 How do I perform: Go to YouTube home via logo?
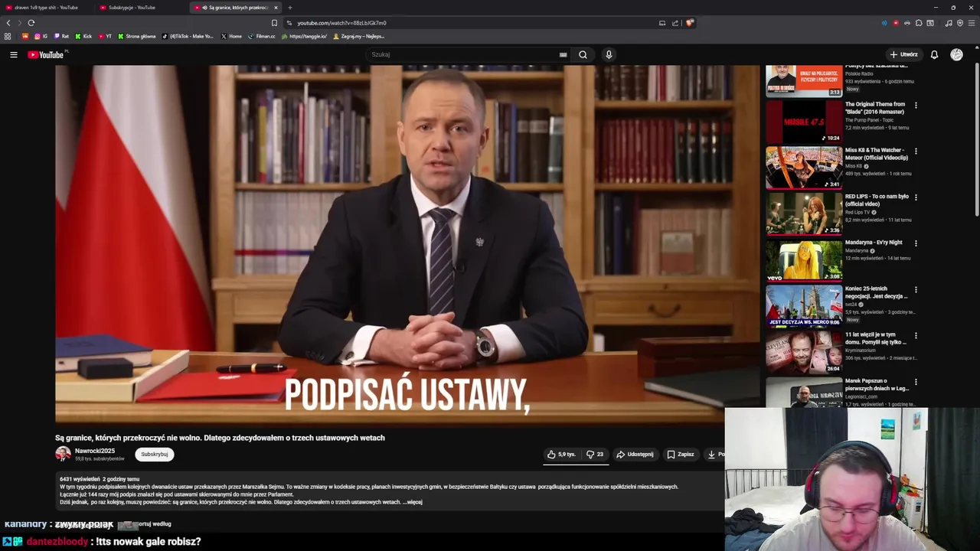click(46, 54)
